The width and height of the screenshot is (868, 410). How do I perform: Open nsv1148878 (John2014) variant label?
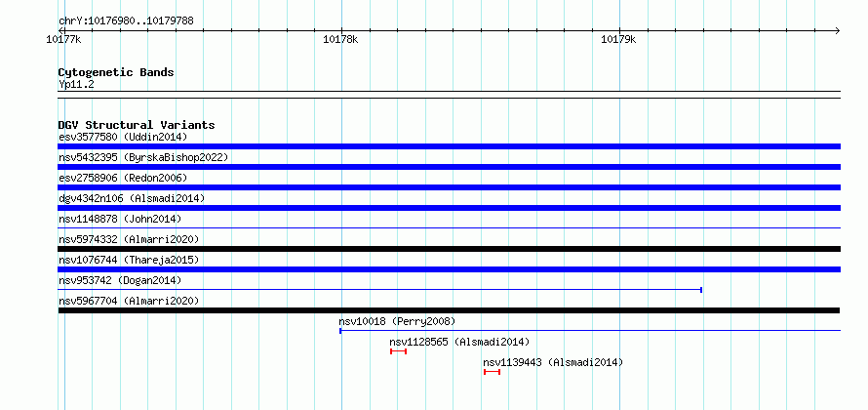tap(120, 219)
